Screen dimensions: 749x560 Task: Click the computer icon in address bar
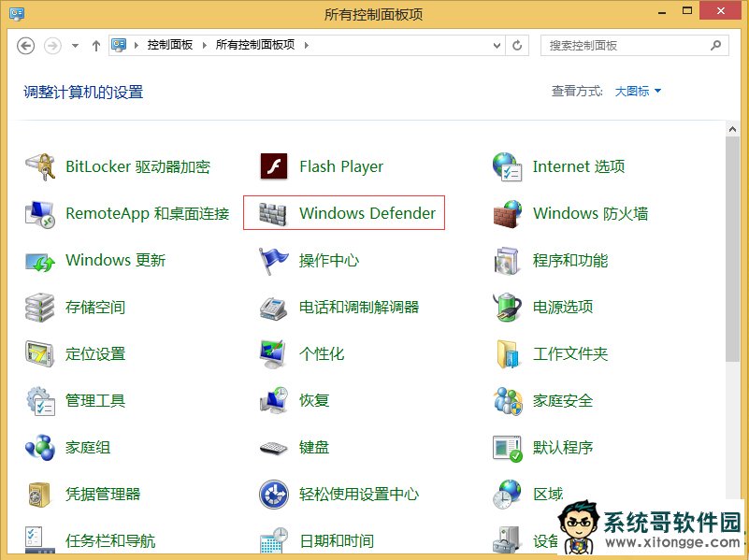point(119,45)
